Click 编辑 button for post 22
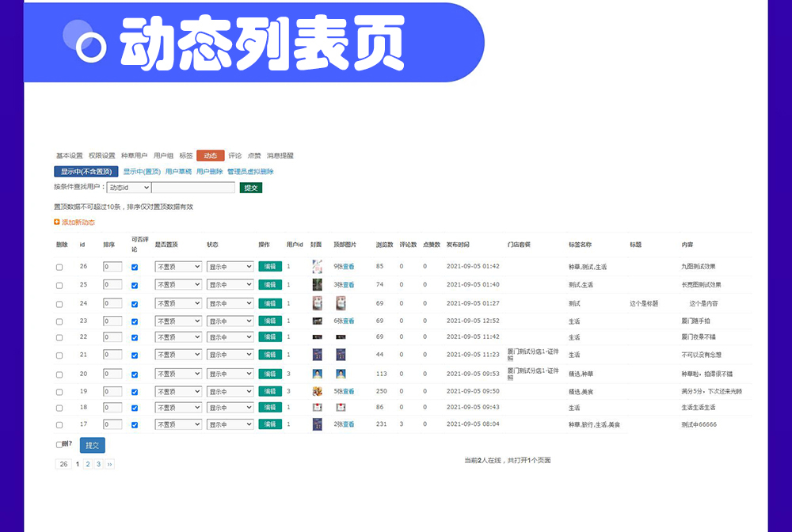The width and height of the screenshot is (792, 532). pyautogui.click(x=269, y=336)
